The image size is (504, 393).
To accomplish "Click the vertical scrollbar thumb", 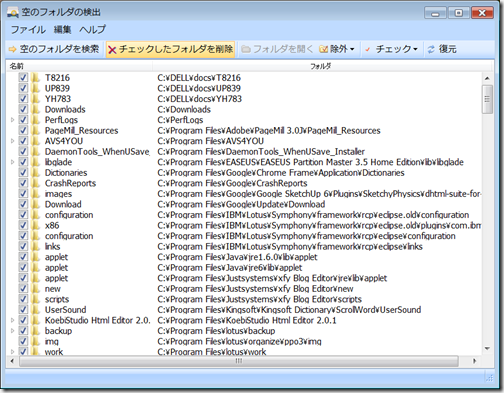I will point(487,99).
